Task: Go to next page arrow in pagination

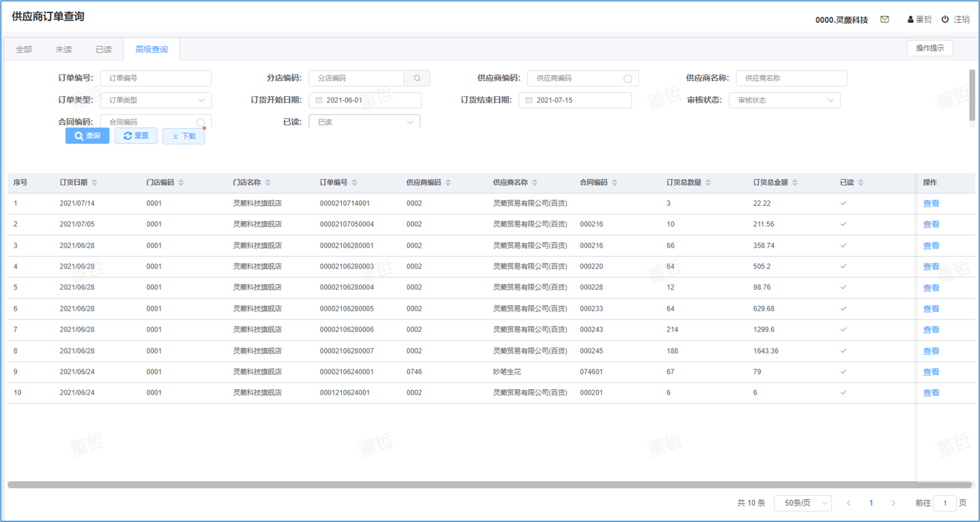Action: coord(893,503)
